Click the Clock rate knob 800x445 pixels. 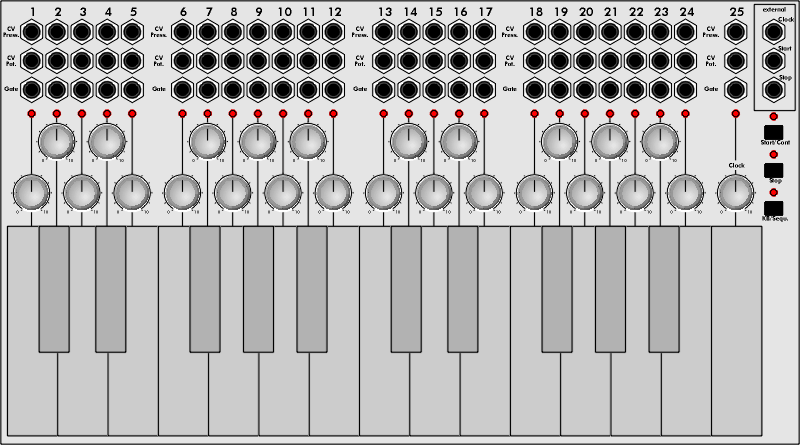[x=736, y=190]
